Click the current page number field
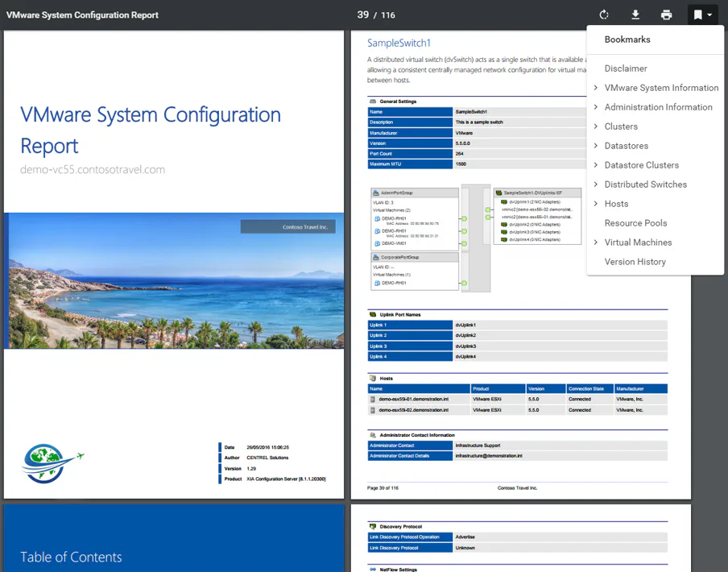Screen dimensions: 728x572 click(363, 15)
